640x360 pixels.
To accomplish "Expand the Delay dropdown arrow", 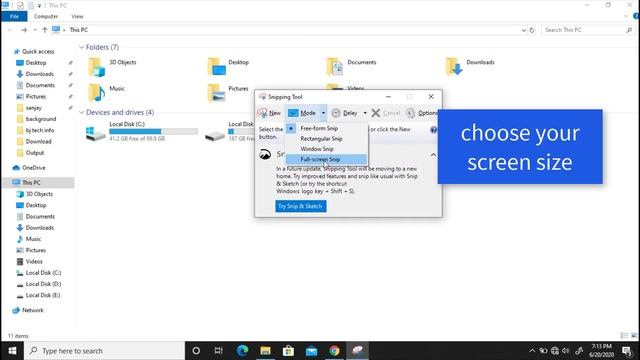I will coord(365,113).
